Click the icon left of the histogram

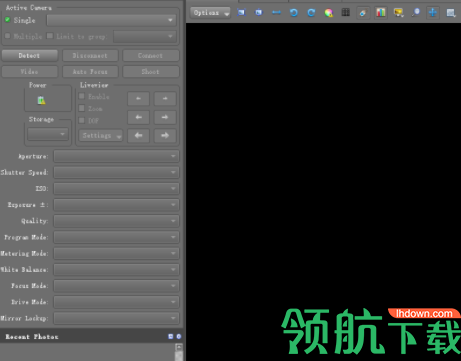pos(363,13)
